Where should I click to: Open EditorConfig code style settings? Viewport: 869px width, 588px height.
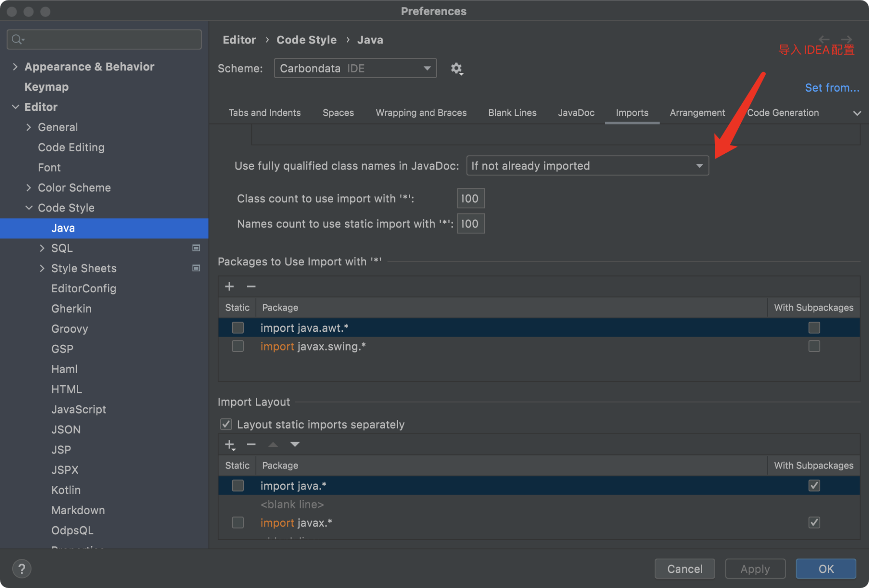click(84, 288)
